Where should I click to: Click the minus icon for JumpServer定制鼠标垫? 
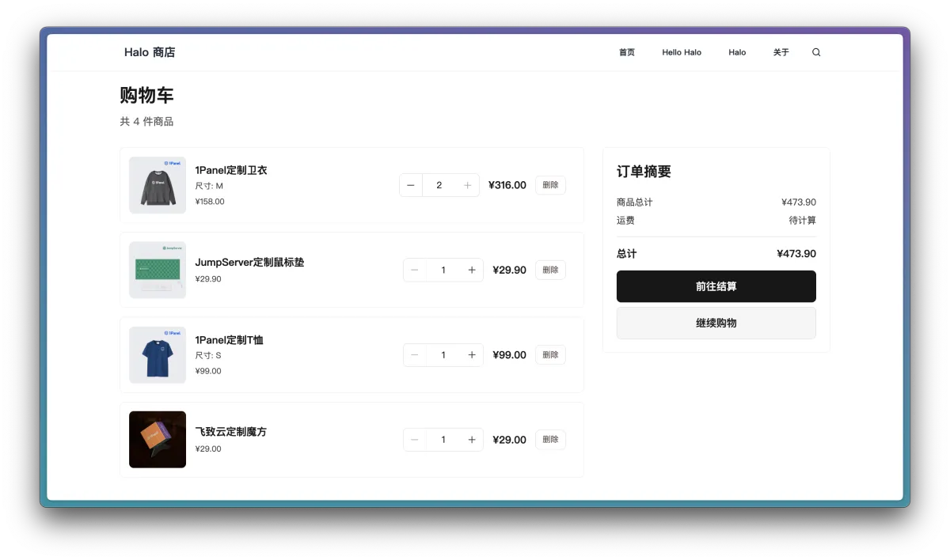tap(415, 270)
